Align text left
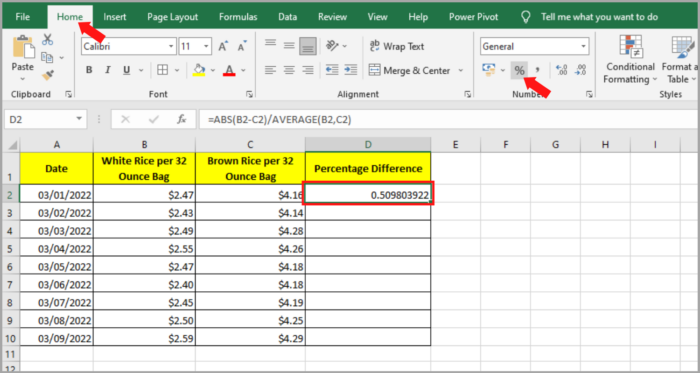This screenshot has height=373, width=700. [x=271, y=70]
